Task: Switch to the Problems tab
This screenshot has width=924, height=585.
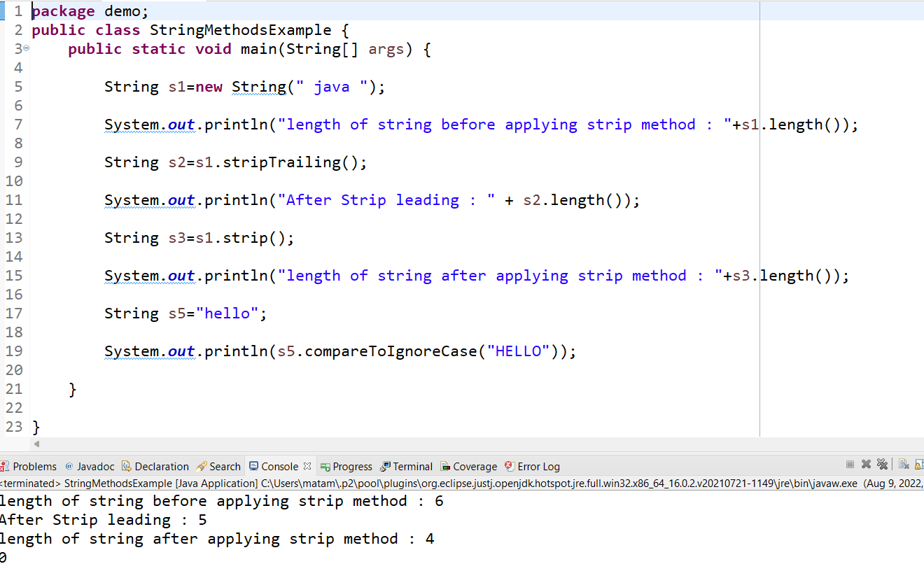Action: (x=29, y=467)
